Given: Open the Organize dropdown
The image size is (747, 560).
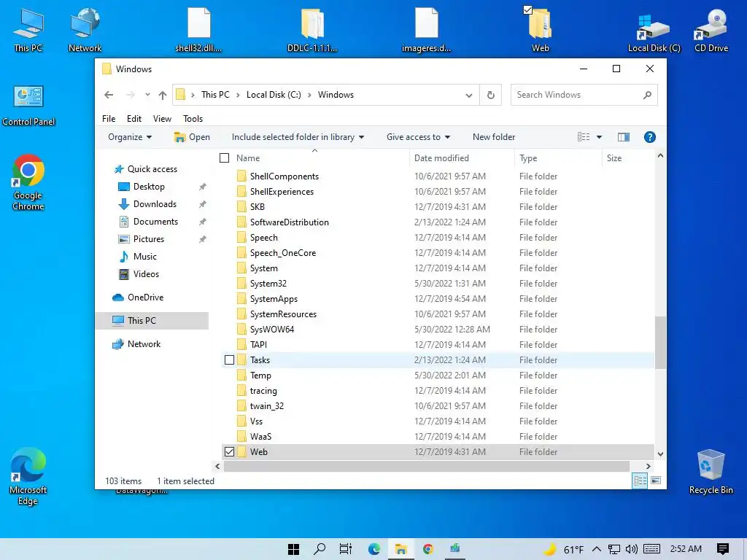Looking at the screenshot, I should [130, 137].
